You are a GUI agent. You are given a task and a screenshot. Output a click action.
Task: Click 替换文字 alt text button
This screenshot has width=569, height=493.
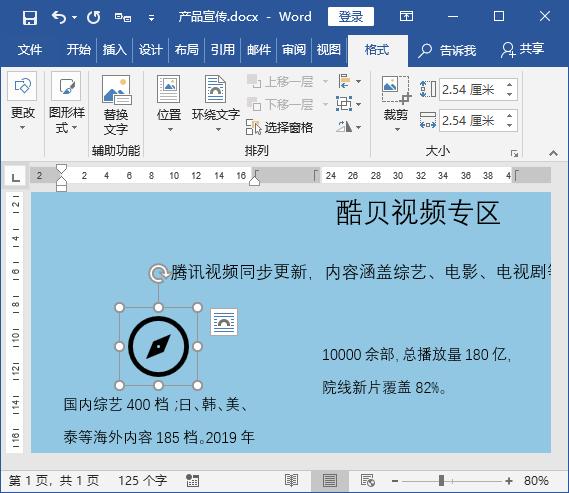coord(116,105)
